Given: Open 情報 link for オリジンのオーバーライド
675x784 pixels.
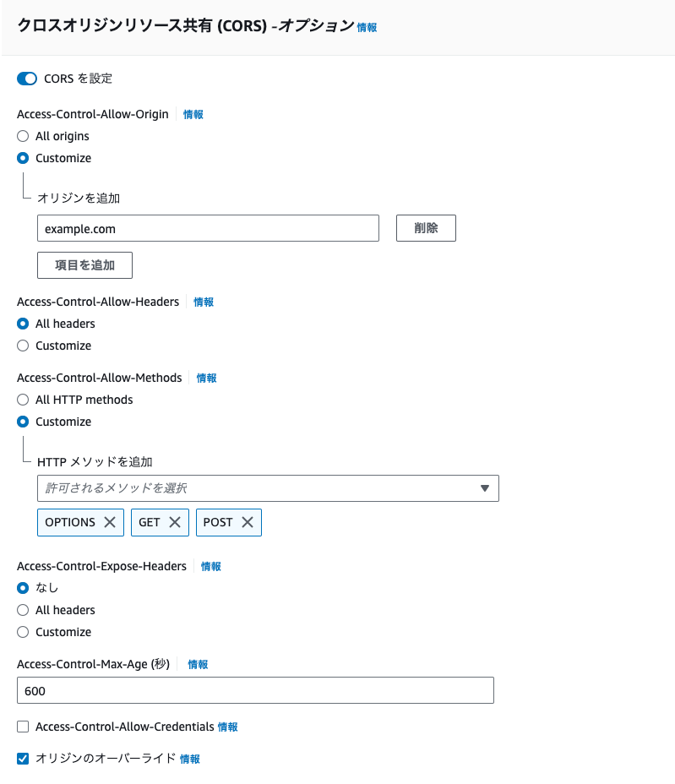Looking at the screenshot, I should click(x=190, y=759).
